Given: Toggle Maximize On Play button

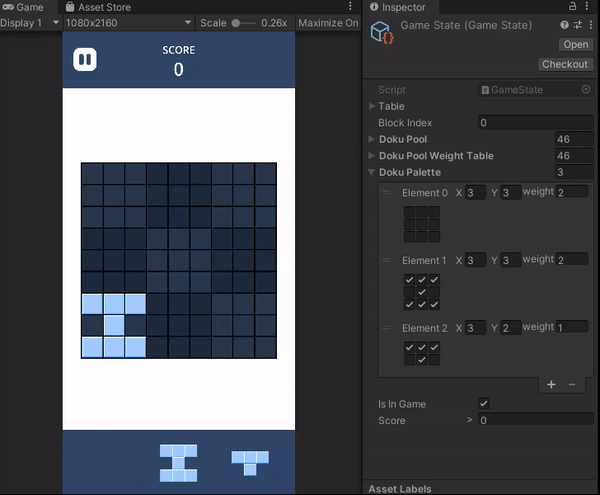Looking at the screenshot, I should [x=328, y=23].
